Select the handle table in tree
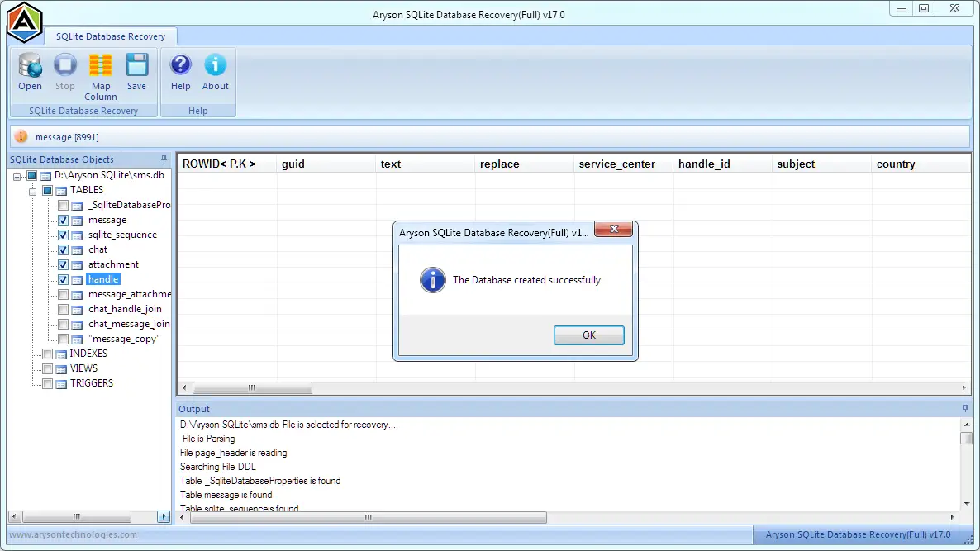 [103, 279]
